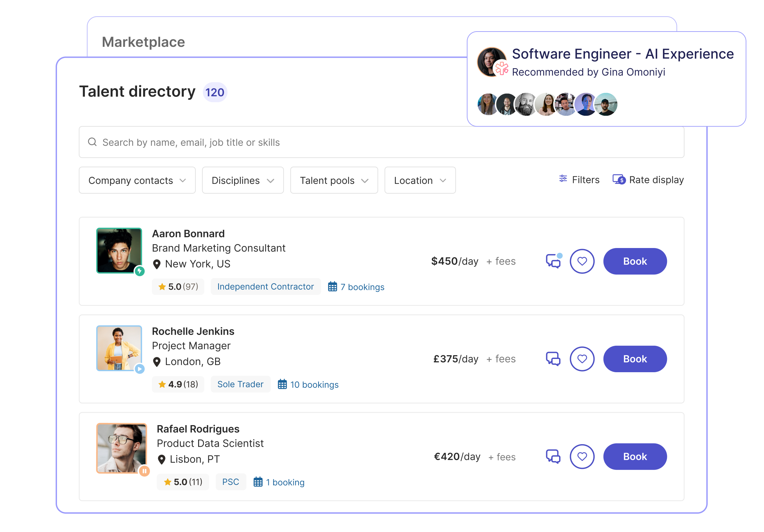Favorite Aaron Bonnard with heart button
The height and width of the screenshot is (532, 764).
pyautogui.click(x=582, y=261)
